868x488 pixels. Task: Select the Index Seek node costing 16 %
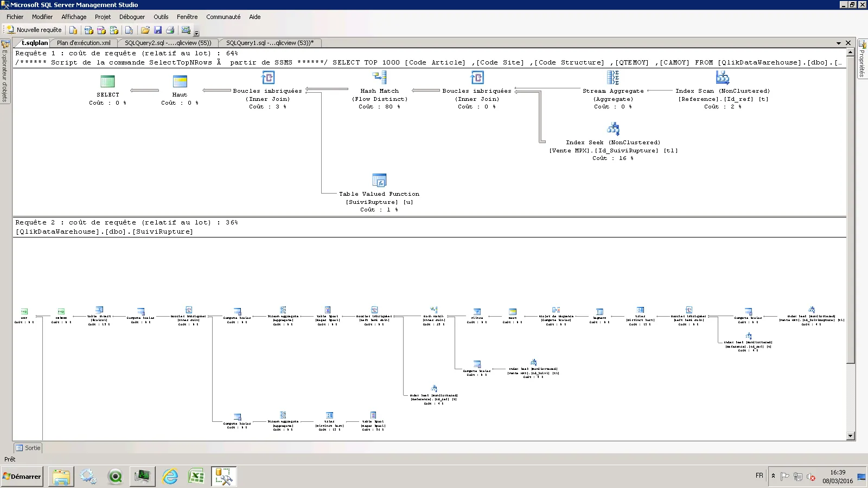coord(613,129)
